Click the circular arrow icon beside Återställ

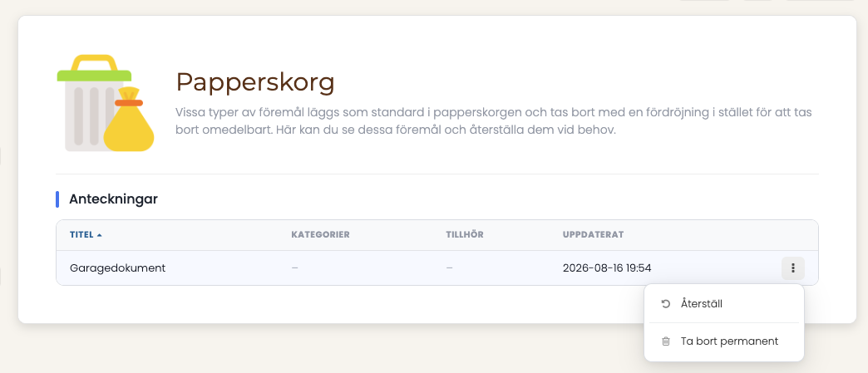point(666,304)
